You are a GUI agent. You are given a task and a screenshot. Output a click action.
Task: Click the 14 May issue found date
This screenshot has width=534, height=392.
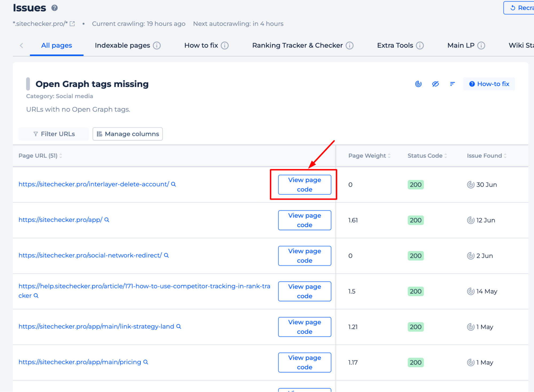coord(487,291)
